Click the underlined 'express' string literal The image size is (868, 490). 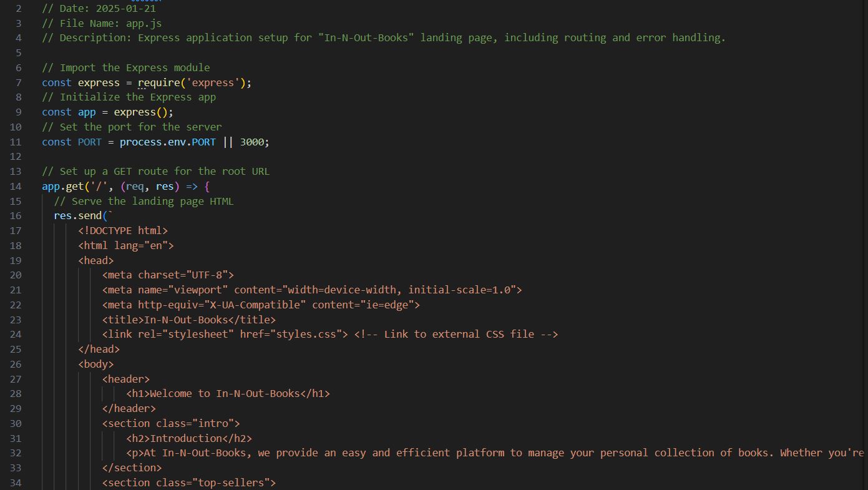click(x=213, y=82)
